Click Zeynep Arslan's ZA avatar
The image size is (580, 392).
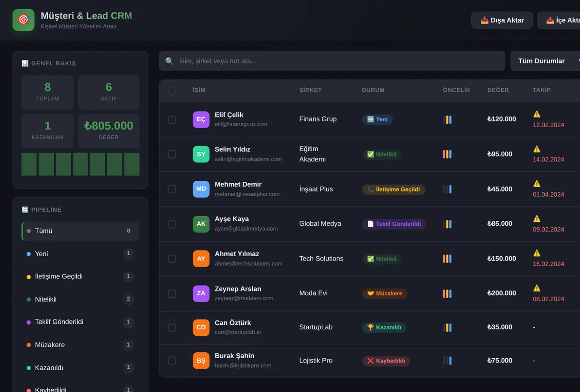coord(201,293)
